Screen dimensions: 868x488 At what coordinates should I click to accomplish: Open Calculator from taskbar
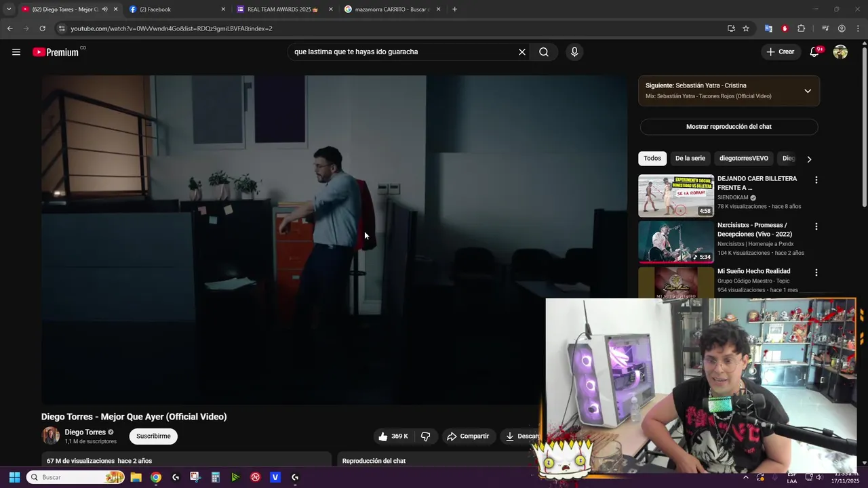pyautogui.click(x=215, y=477)
